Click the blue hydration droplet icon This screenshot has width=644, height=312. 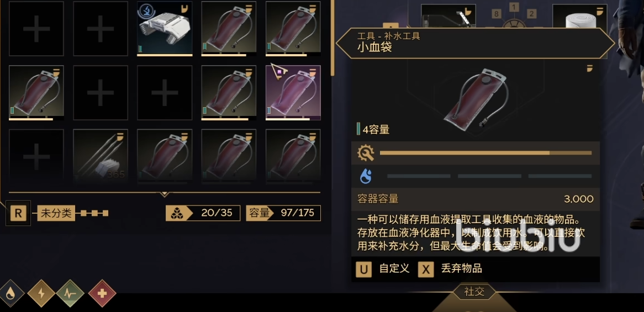tap(366, 177)
